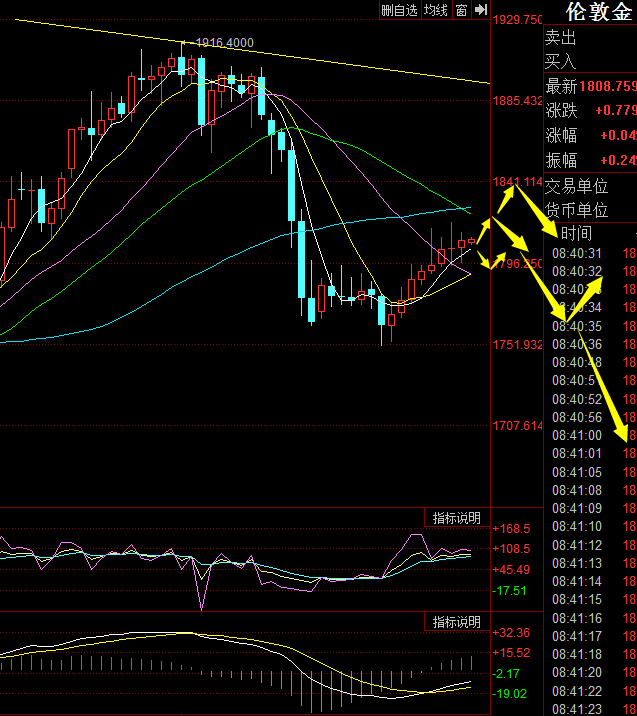Click the 1751.932 price axis label

tap(518, 345)
